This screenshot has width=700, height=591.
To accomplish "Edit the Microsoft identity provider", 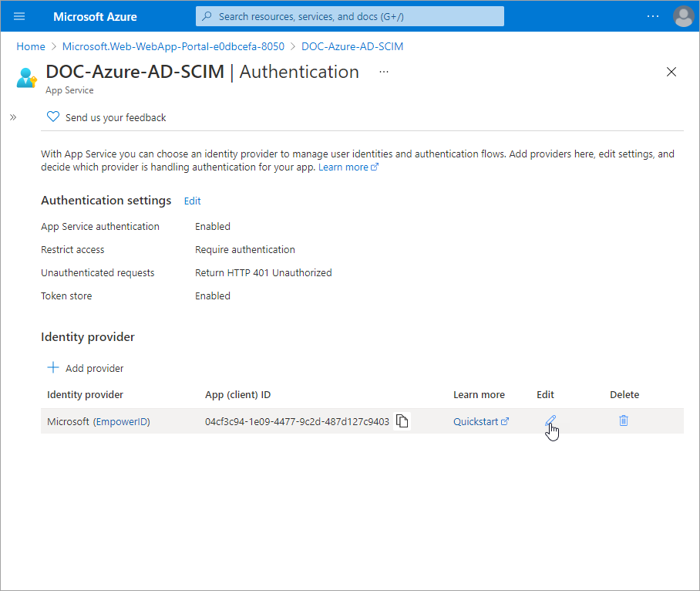I will coord(550,421).
